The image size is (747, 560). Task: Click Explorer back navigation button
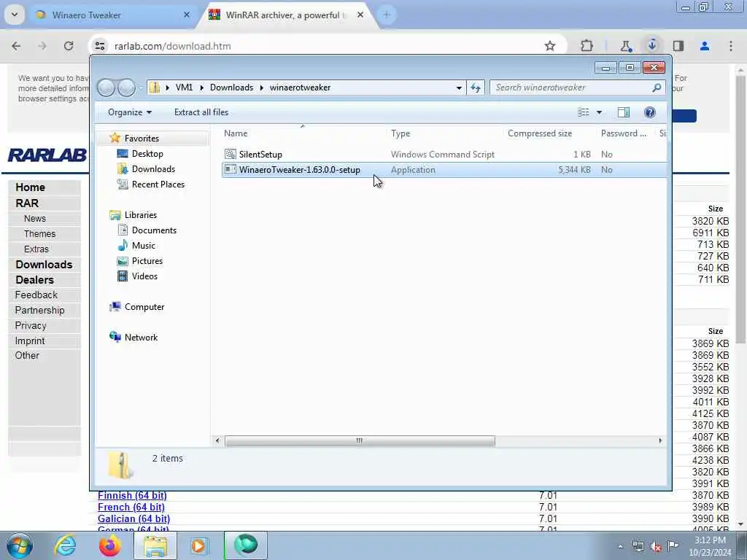click(x=107, y=87)
